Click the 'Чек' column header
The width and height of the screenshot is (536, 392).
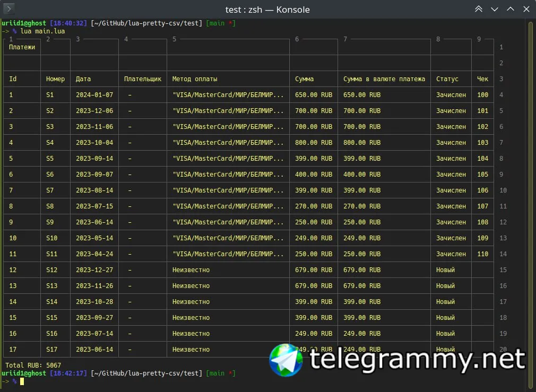pos(483,79)
